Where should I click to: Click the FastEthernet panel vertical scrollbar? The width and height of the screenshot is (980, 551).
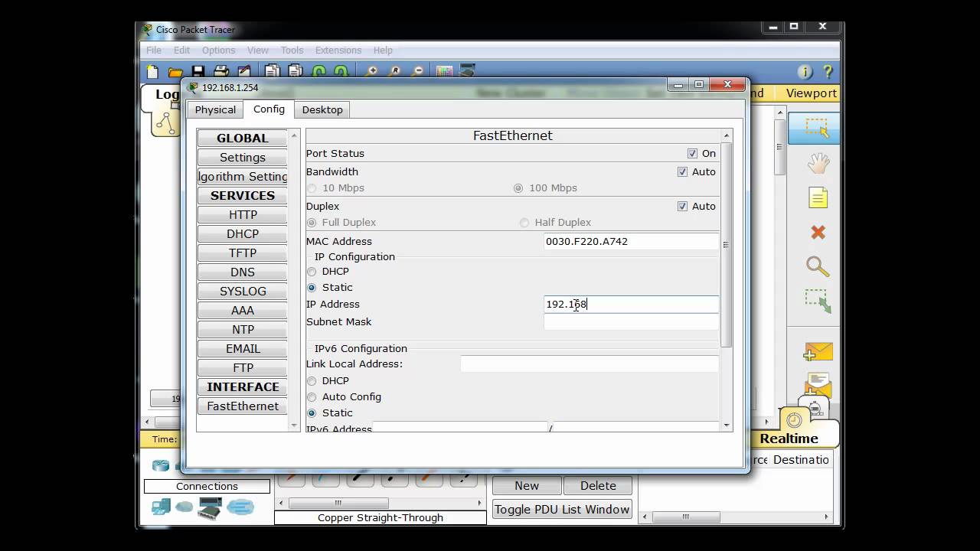tap(726, 245)
